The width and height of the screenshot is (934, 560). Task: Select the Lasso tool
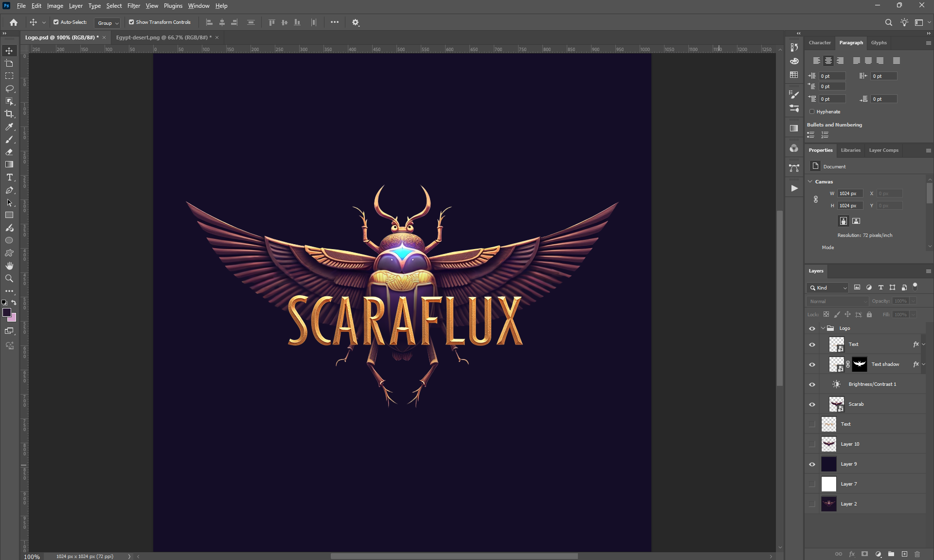pos(9,89)
